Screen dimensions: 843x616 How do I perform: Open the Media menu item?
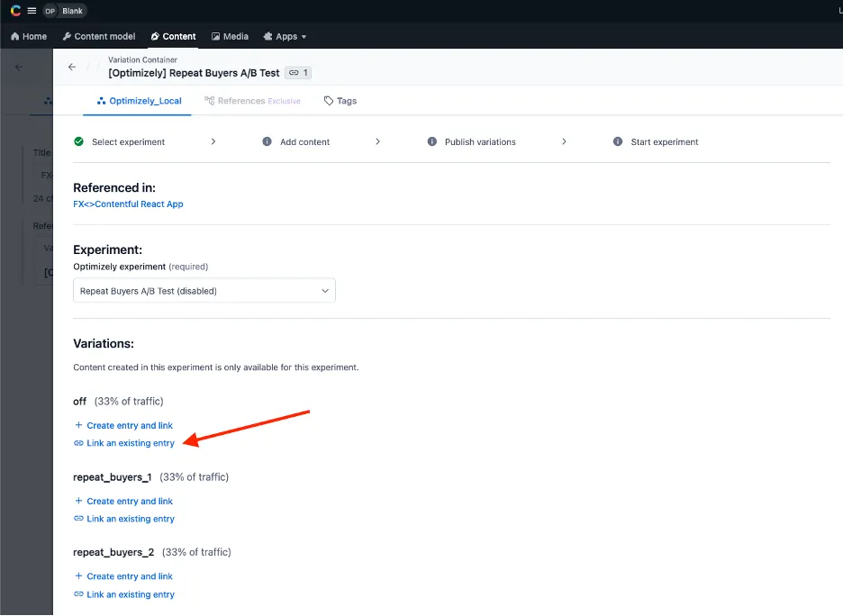coord(230,37)
